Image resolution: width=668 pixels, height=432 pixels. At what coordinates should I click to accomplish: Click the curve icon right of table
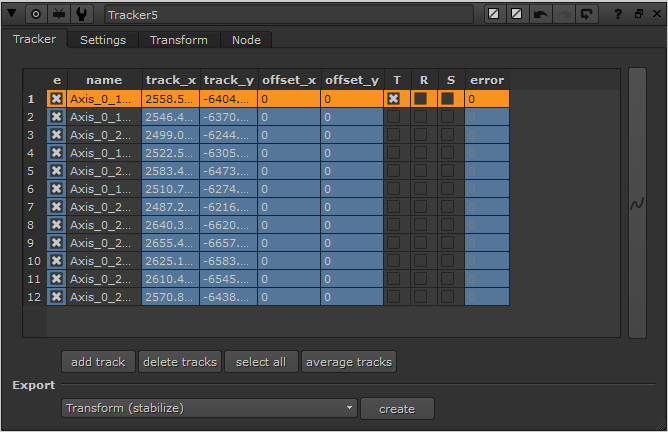point(637,203)
